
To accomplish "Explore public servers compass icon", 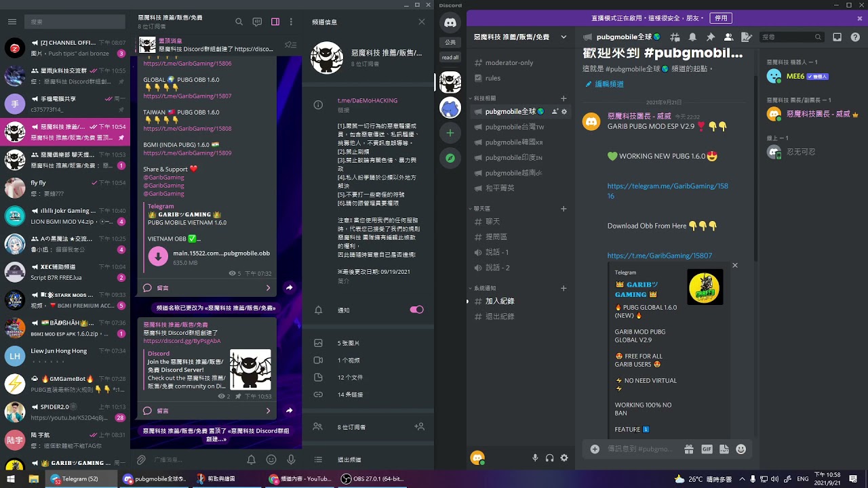I will pos(450,159).
